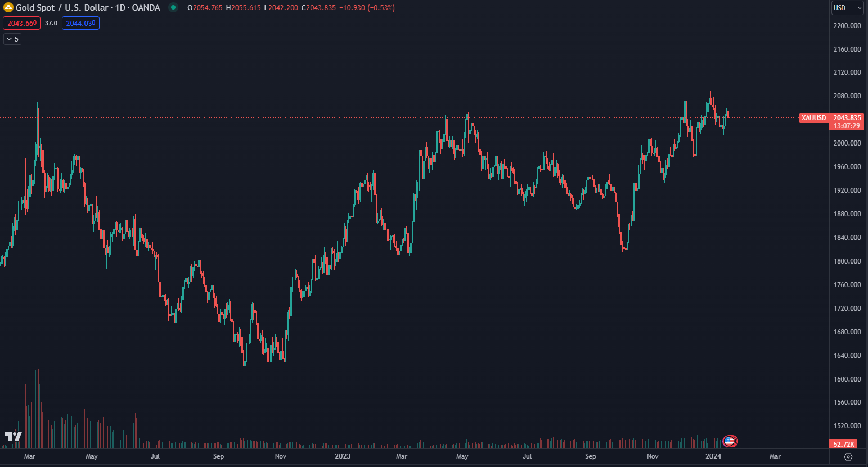Click the gold bars symbol logo
The width and height of the screenshot is (868, 467).
tap(8, 8)
